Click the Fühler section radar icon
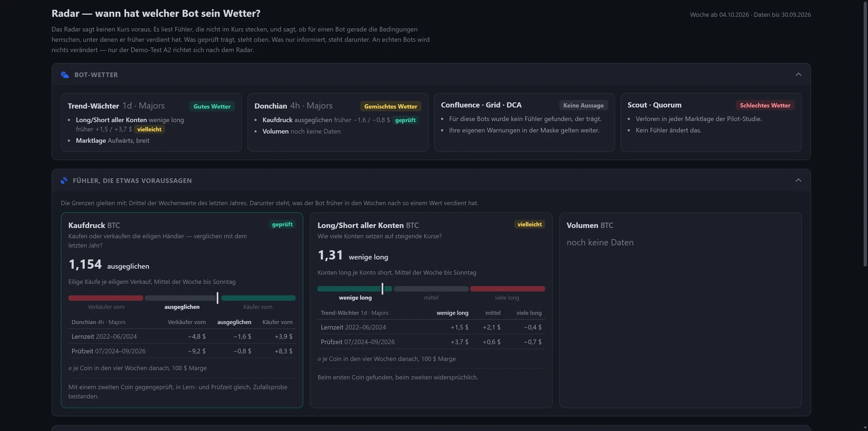This screenshot has height=431, width=868. pyautogui.click(x=64, y=180)
